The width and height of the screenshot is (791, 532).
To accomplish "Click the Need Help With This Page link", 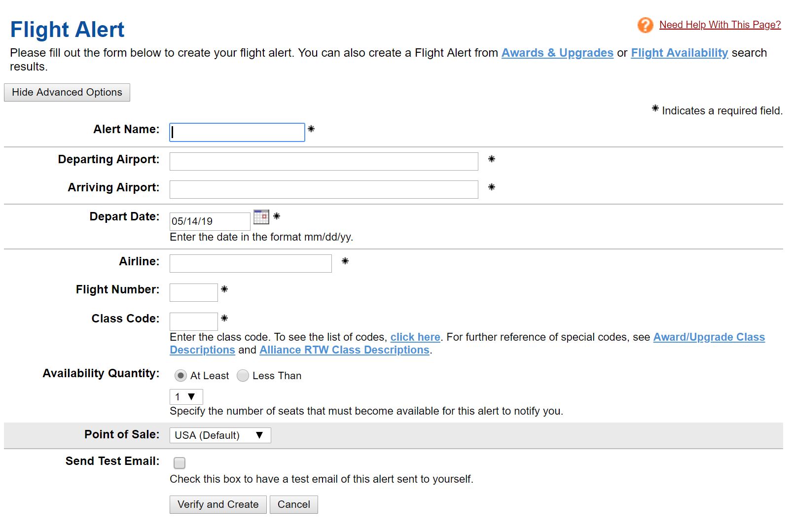I will (720, 24).
